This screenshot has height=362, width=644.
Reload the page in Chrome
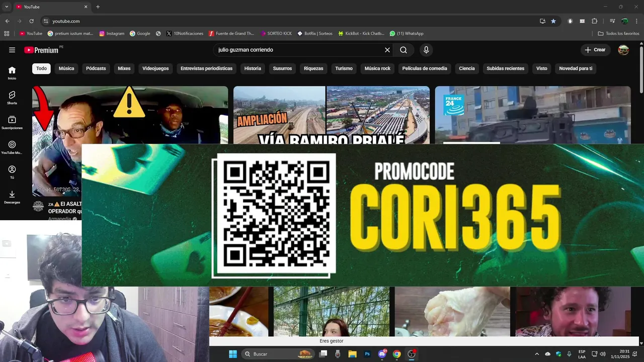coord(31,21)
